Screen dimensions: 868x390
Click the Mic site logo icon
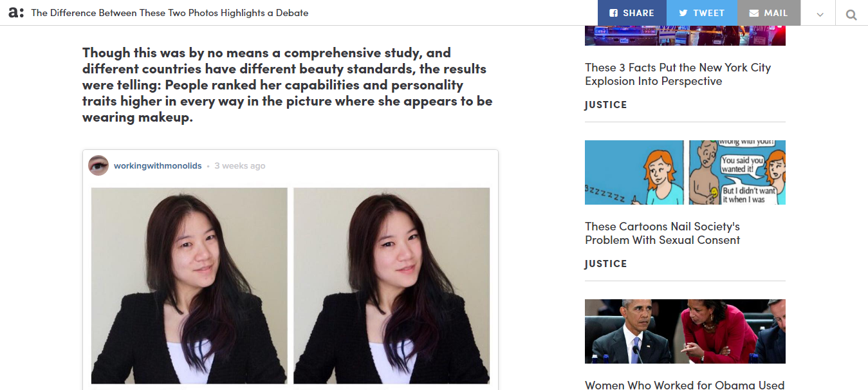point(15,13)
